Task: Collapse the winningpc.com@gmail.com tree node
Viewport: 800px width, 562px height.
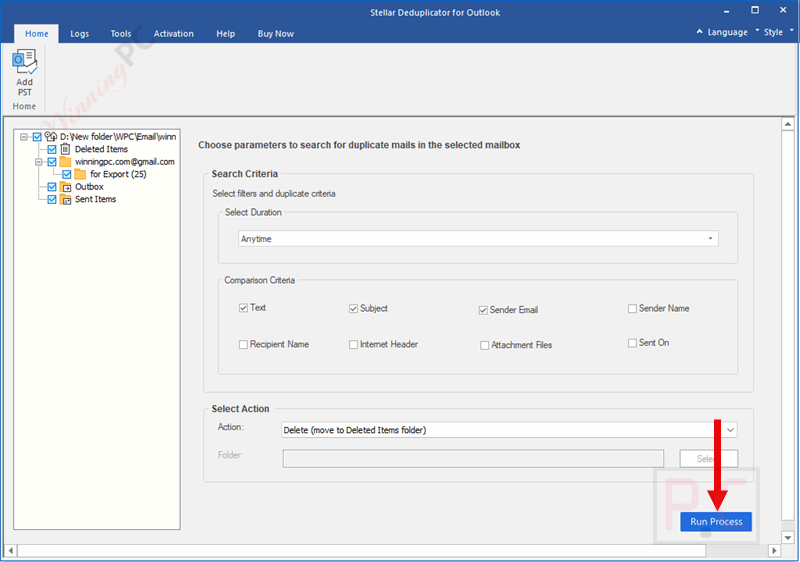Action: coord(38,162)
